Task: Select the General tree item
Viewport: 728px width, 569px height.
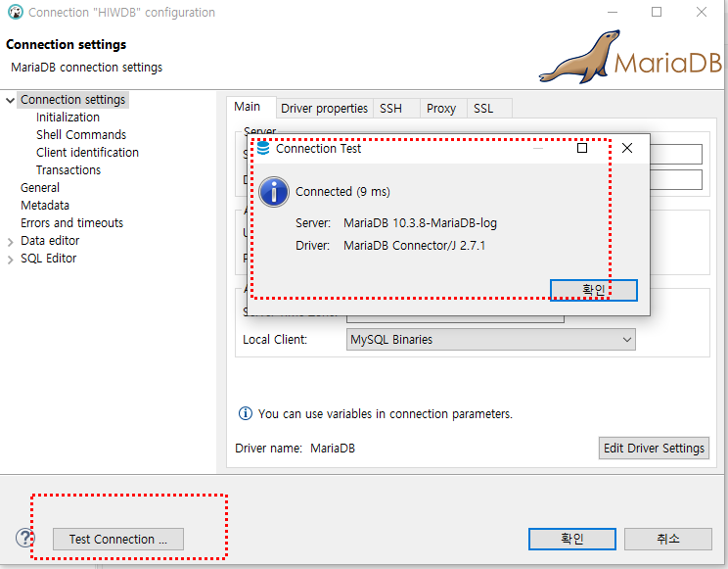Action: pos(40,188)
